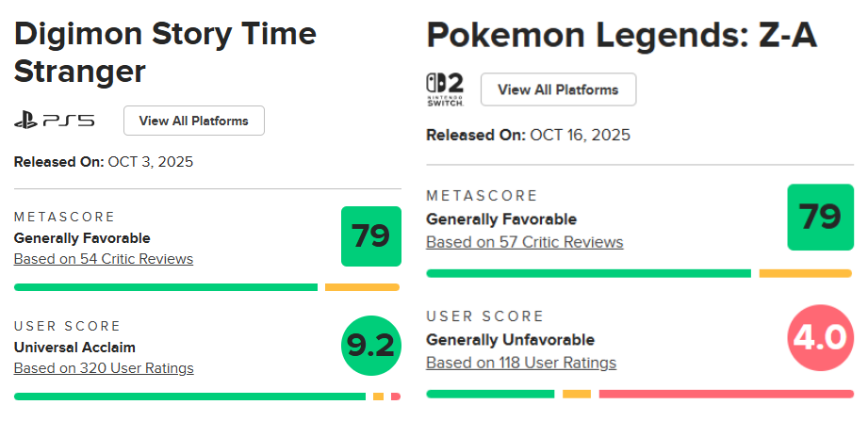
Task: Open Based on 320 User Ratings link
Action: pyautogui.click(x=104, y=368)
